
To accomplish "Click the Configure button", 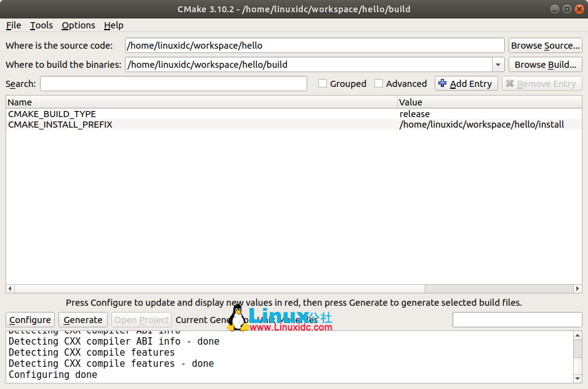I will click(x=30, y=320).
